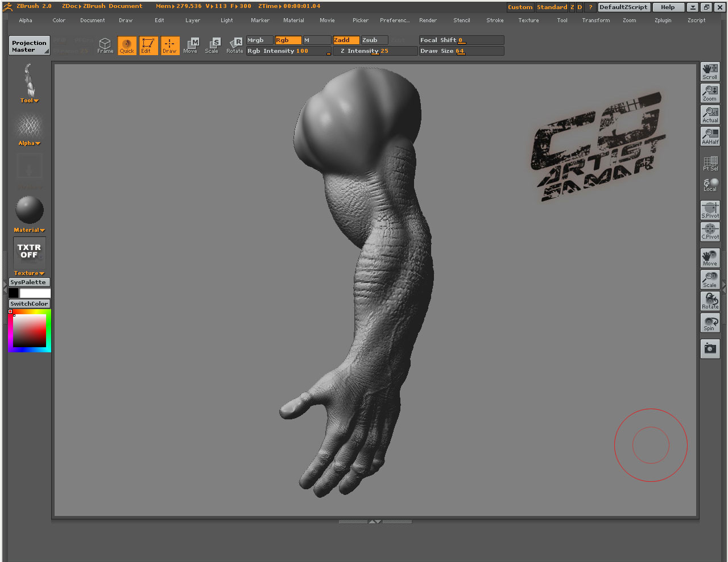Click the snapshot camera icon on the right shelf
The image size is (728, 562).
click(709, 349)
